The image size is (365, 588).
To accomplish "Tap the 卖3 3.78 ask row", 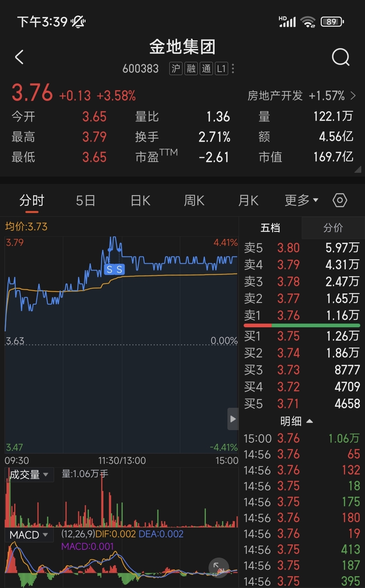I will coord(302,281).
